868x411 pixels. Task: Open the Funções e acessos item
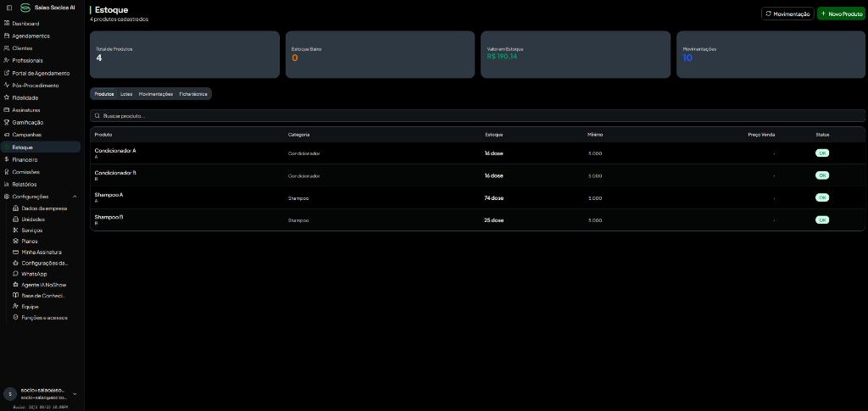pyautogui.click(x=46, y=318)
